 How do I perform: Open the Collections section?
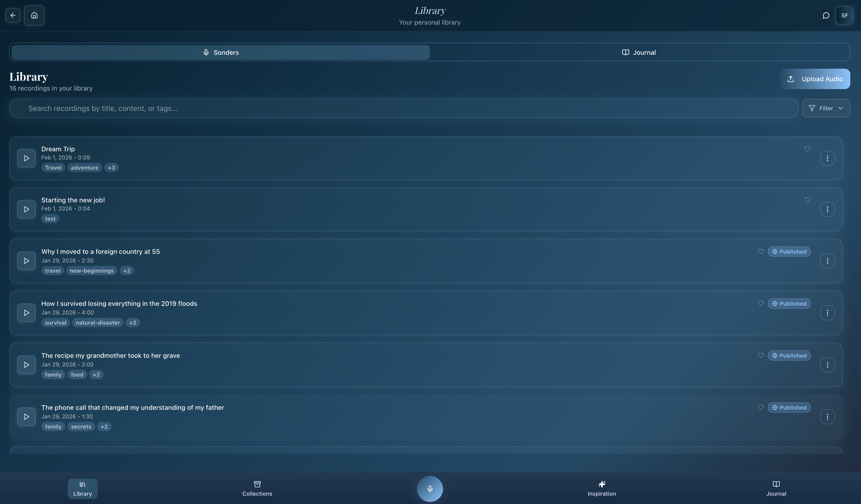click(257, 489)
